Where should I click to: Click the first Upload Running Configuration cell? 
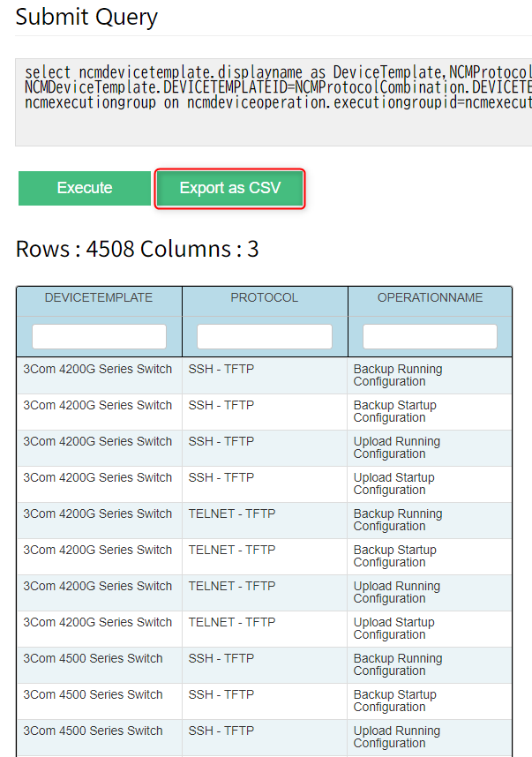(397, 448)
